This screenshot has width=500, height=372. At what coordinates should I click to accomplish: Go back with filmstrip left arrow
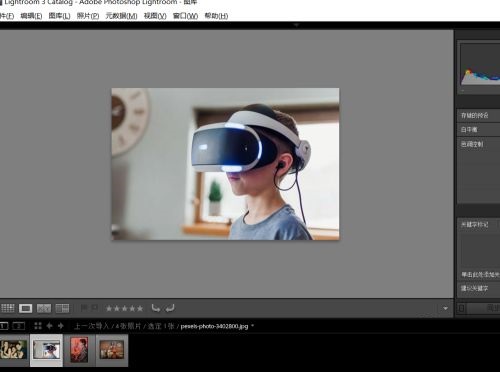[49, 326]
